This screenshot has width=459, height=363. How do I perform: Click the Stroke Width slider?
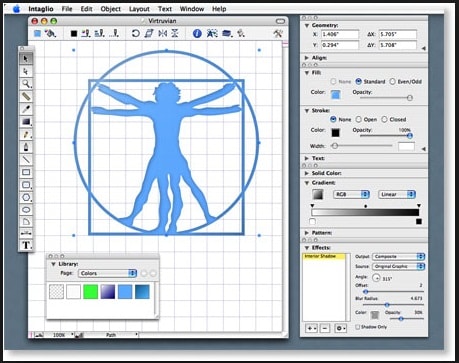362,146
